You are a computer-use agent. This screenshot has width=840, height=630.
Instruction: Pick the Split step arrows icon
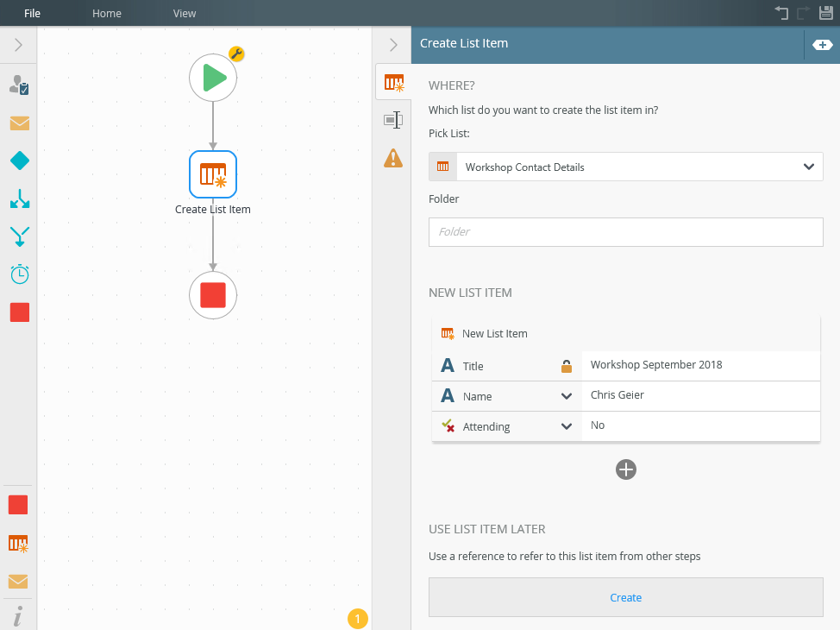(19, 198)
